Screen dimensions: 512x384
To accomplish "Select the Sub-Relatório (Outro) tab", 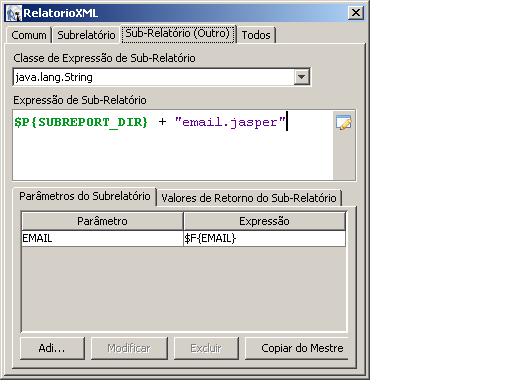I will pos(178,34).
